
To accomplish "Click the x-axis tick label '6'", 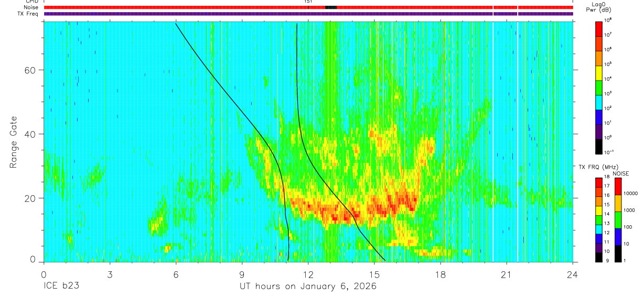I will pos(176,274).
